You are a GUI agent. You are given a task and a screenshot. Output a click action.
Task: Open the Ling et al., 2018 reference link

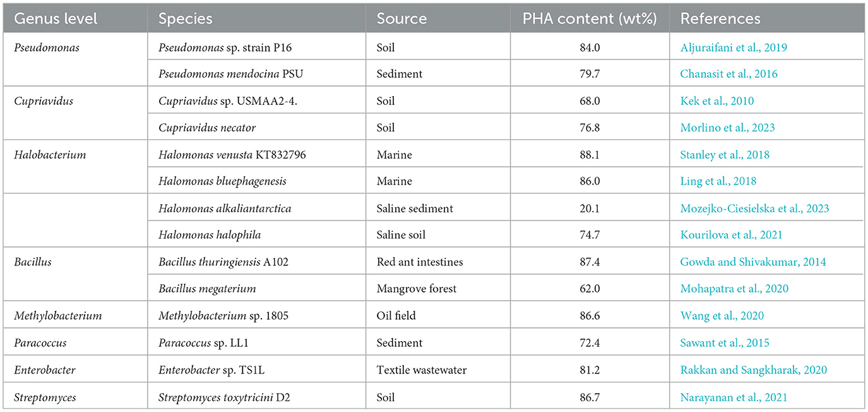click(x=718, y=181)
